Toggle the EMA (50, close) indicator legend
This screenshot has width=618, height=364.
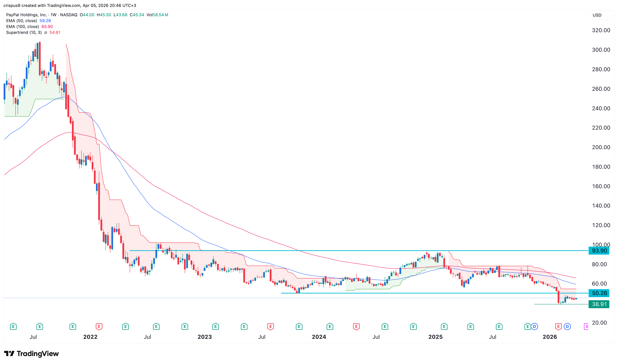pyautogui.click(x=22, y=21)
